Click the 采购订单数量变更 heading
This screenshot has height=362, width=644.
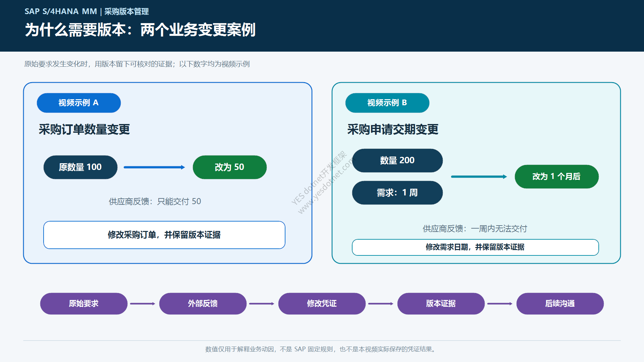coord(84,129)
